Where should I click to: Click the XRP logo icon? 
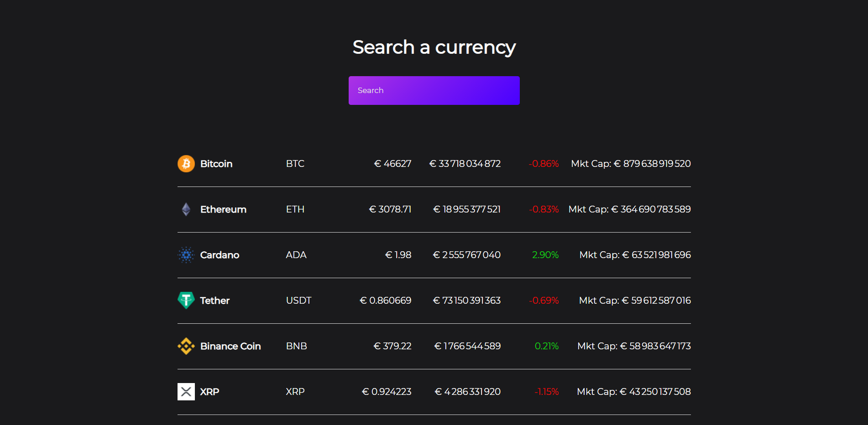[x=186, y=392]
